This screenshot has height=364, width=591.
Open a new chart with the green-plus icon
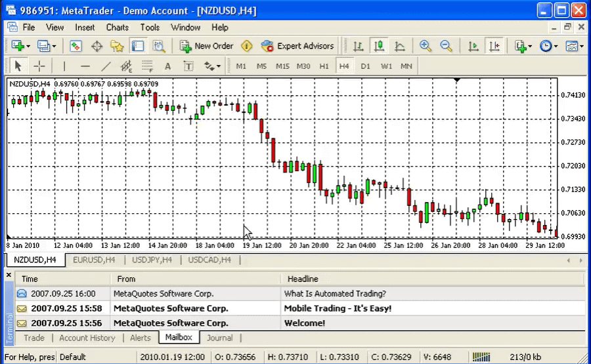tap(17, 46)
